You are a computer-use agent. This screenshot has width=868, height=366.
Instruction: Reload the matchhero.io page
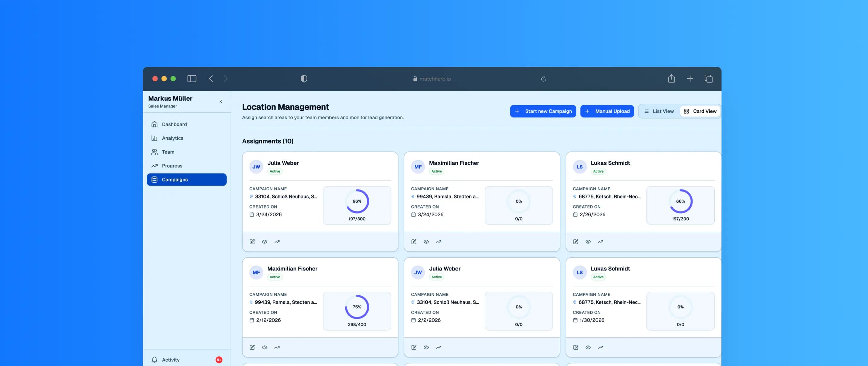click(543, 79)
